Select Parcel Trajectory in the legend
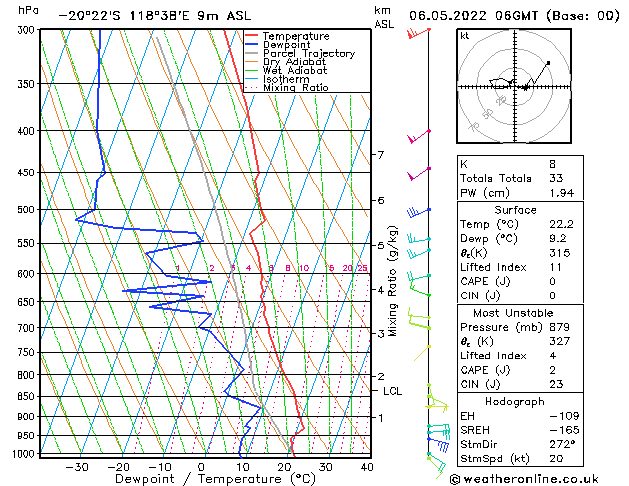Image resolution: width=629 pixels, height=486 pixels. (309, 53)
